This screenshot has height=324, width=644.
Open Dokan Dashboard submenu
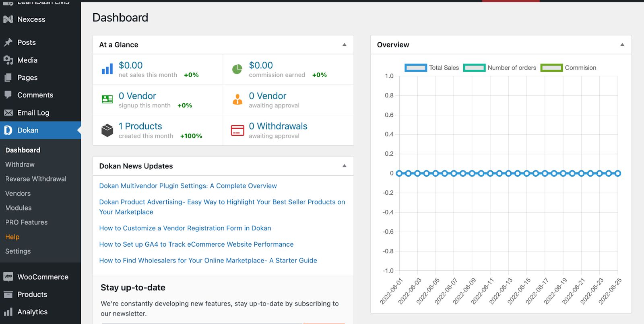[23, 150]
